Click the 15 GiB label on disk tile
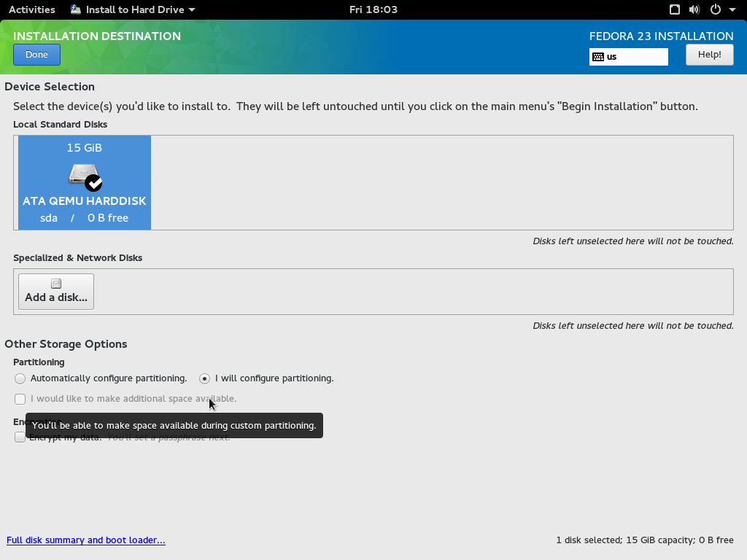This screenshot has height=560, width=747. pyautogui.click(x=85, y=147)
